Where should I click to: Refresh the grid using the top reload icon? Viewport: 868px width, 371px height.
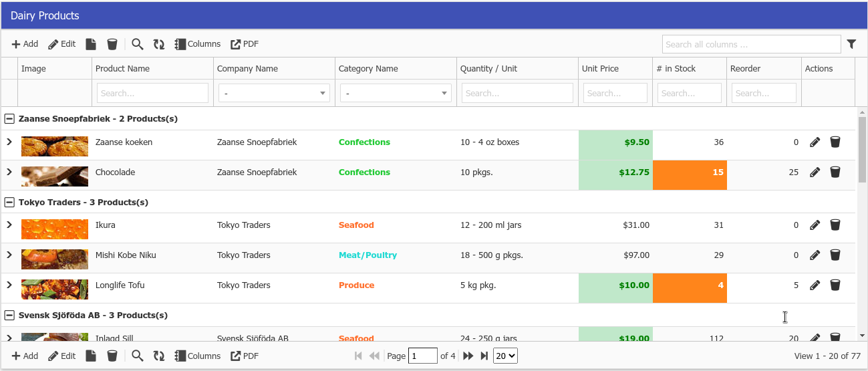pos(158,44)
